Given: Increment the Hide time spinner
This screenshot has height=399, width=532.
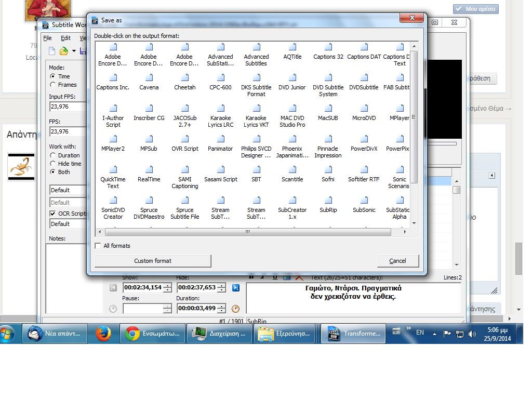Looking at the screenshot, I should [221, 286].
